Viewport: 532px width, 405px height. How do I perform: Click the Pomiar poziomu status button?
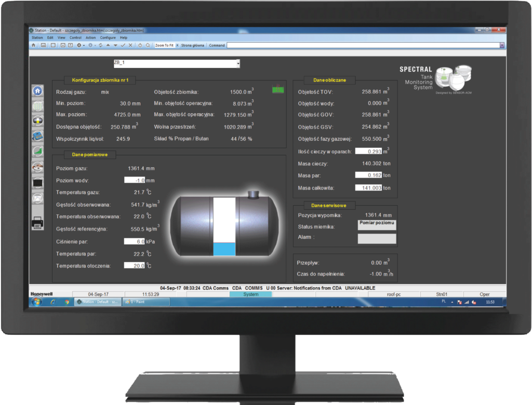pyautogui.click(x=377, y=225)
